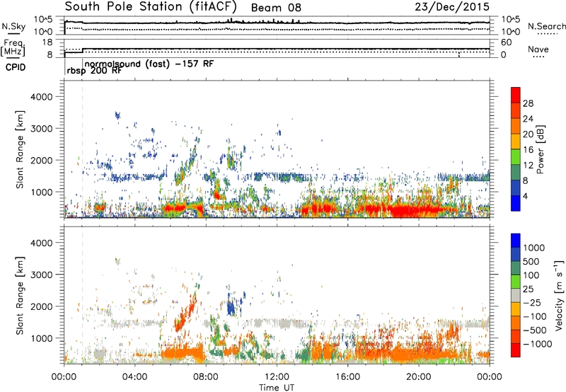Click the Freq. [MHz] axis label
The width and height of the screenshot is (566, 392).
coord(13,47)
